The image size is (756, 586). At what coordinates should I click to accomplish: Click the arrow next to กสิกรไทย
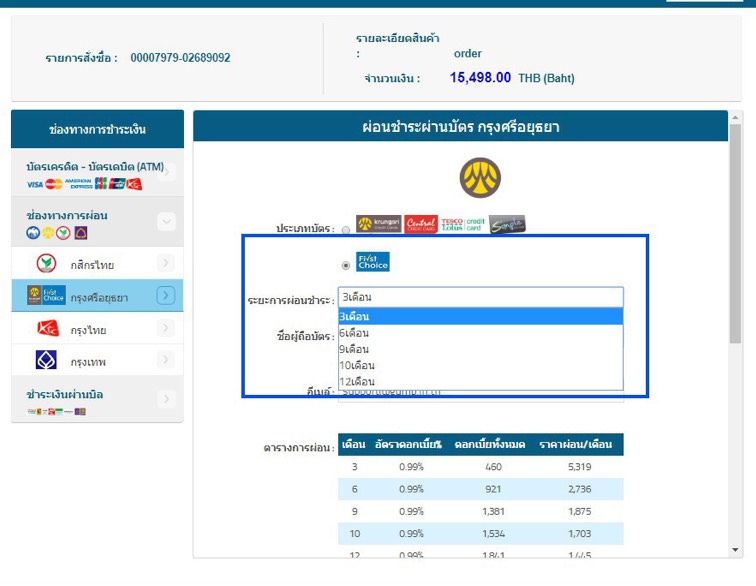click(x=165, y=263)
